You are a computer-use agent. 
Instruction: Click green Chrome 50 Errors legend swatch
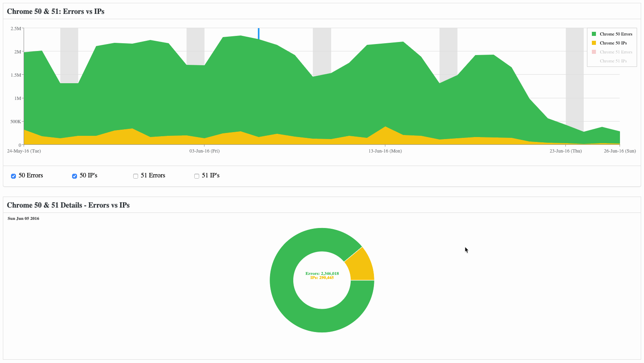(x=594, y=34)
